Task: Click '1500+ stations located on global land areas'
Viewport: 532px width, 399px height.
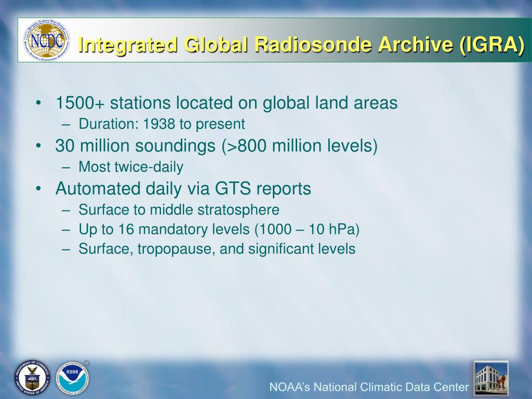Action: click(x=227, y=103)
